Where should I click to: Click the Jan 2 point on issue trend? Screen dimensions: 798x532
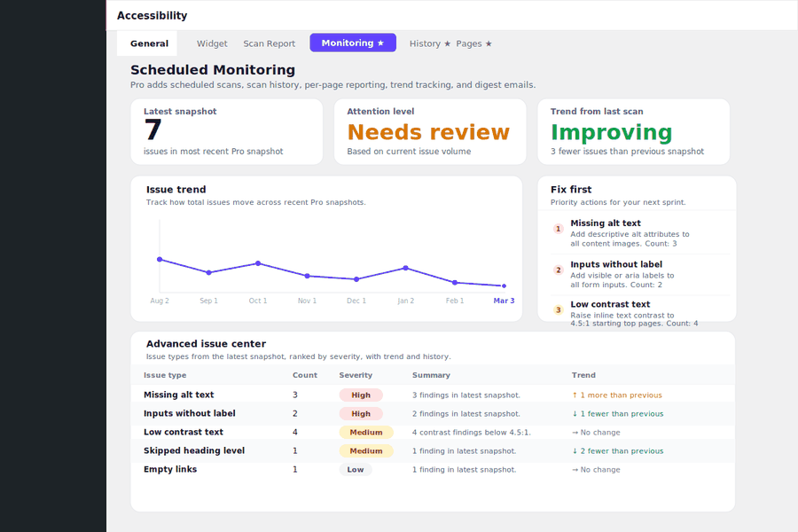[x=405, y=267]
